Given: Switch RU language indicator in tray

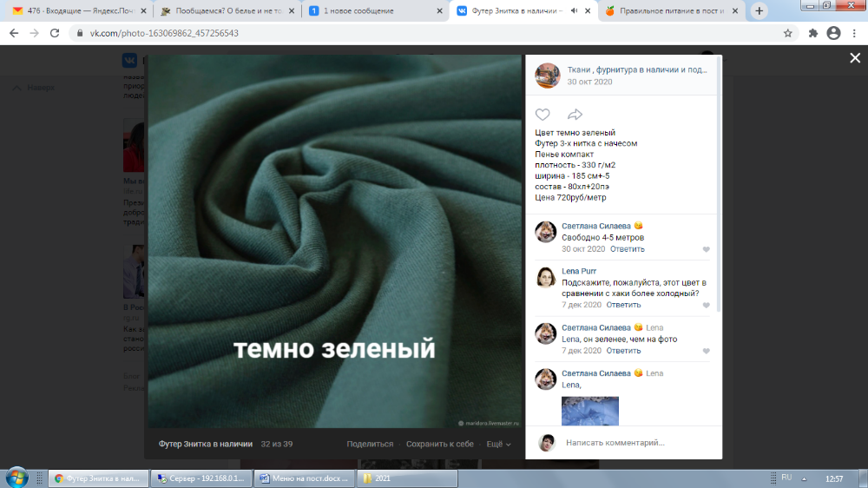Looking at the screenshot, I should coord(786,478).
